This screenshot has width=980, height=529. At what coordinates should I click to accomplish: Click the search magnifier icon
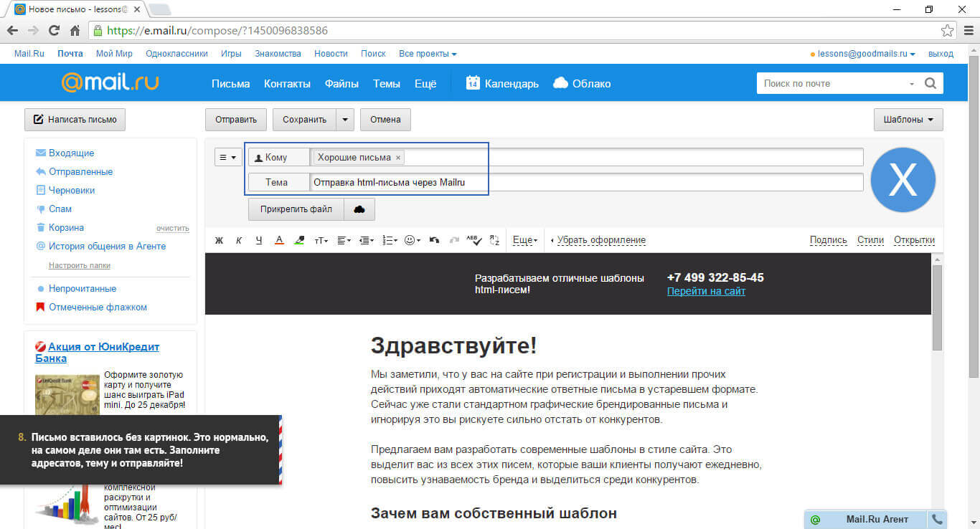coord(930,83)
